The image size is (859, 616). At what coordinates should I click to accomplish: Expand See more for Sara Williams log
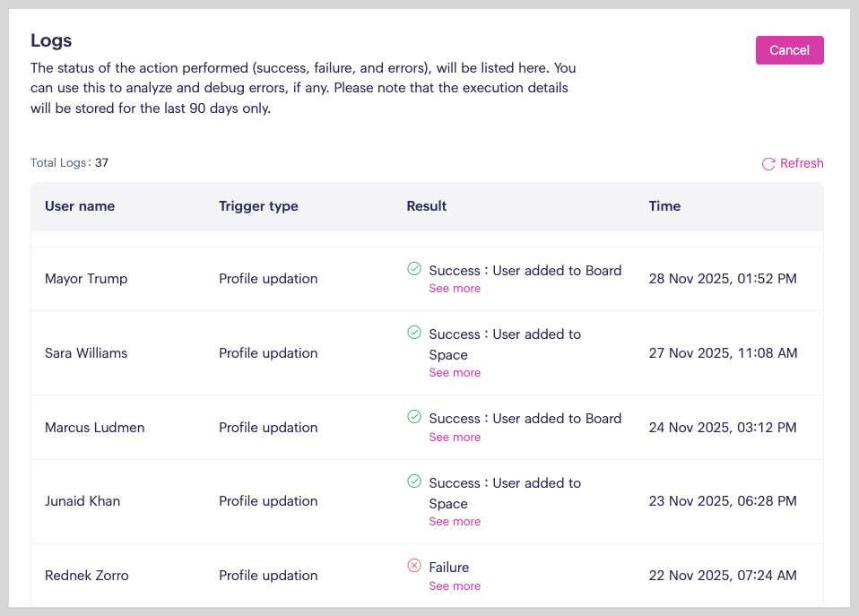tap(455, 373)
